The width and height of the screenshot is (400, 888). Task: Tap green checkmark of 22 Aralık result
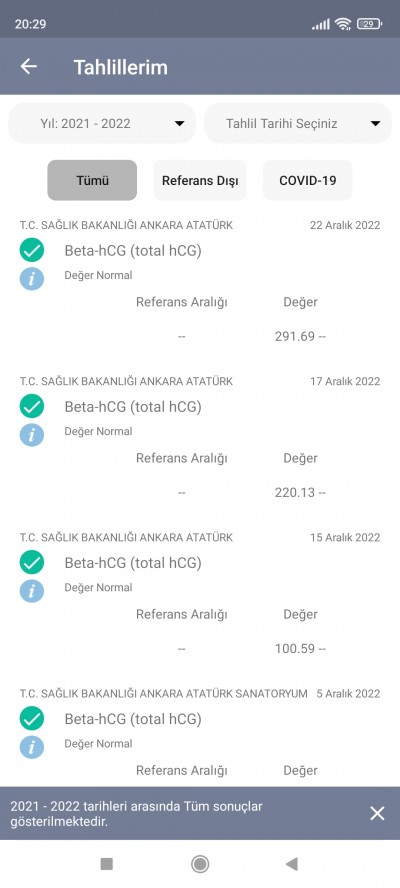click(x=32, y=250)
